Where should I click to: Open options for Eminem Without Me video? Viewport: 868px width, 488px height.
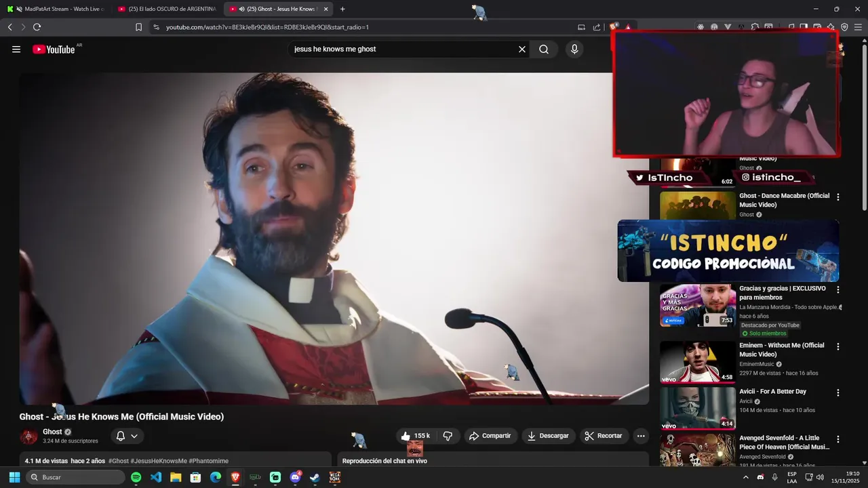click(838, 346)
